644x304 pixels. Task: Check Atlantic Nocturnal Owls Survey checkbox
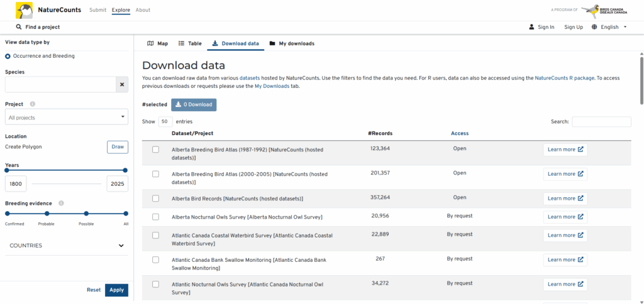point(156,285)
